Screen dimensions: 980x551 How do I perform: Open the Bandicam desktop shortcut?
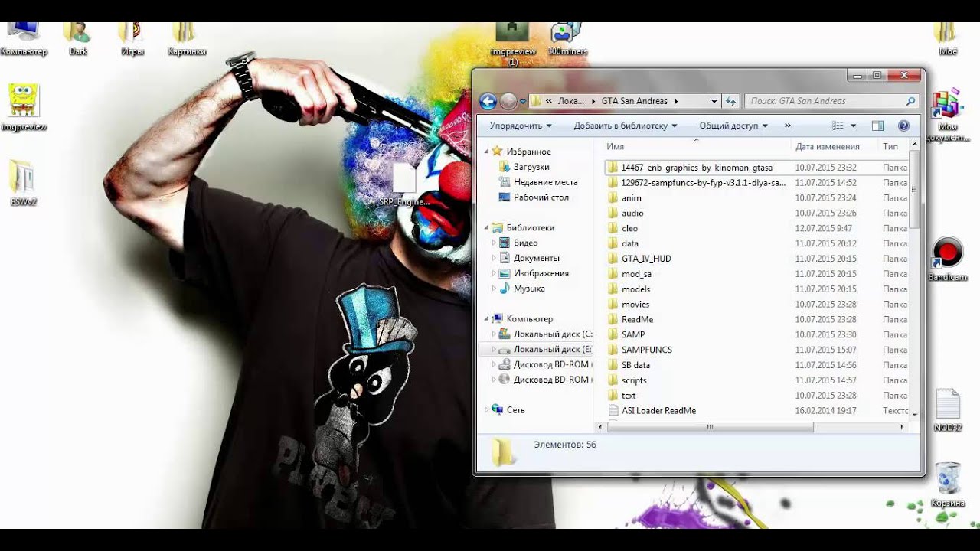pyautogui.click(x=948, y=258)
